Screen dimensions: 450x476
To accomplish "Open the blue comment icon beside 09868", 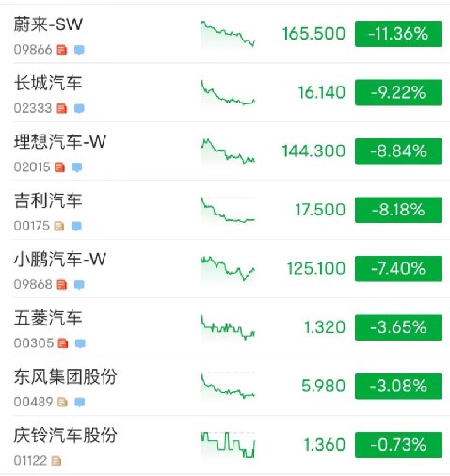I will pos(79,285).
